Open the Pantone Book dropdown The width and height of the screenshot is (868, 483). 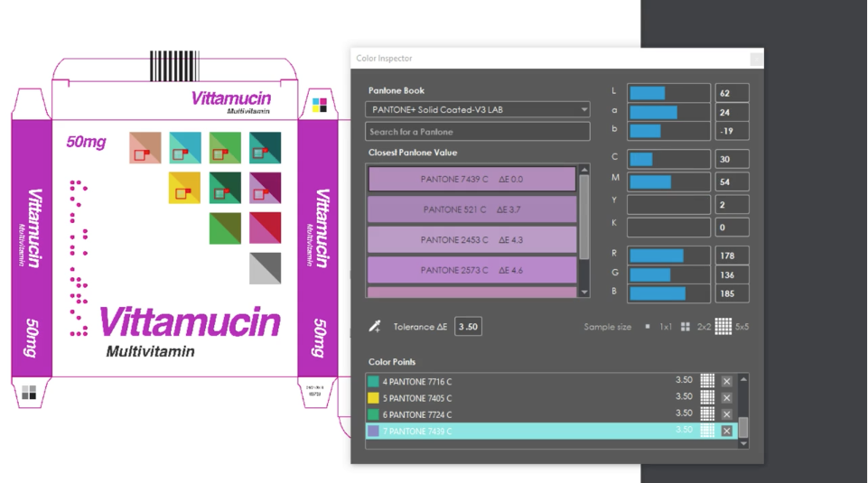(x=477, y=109)
